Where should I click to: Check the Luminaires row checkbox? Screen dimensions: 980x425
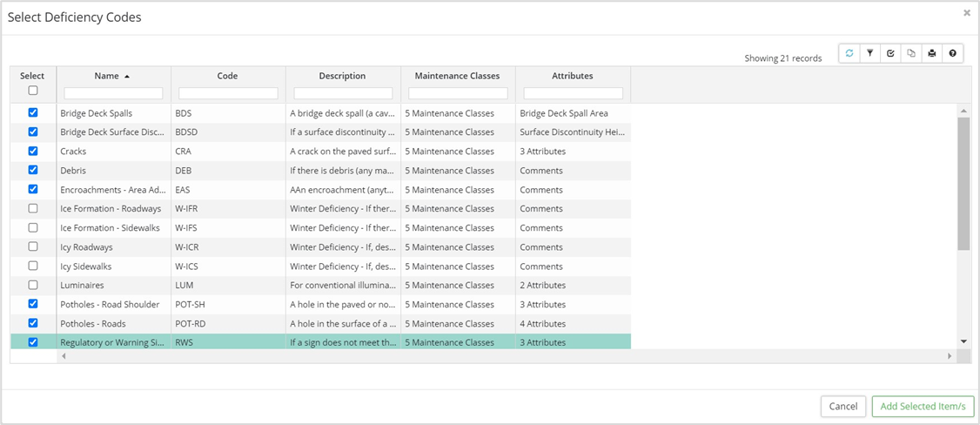33,285
